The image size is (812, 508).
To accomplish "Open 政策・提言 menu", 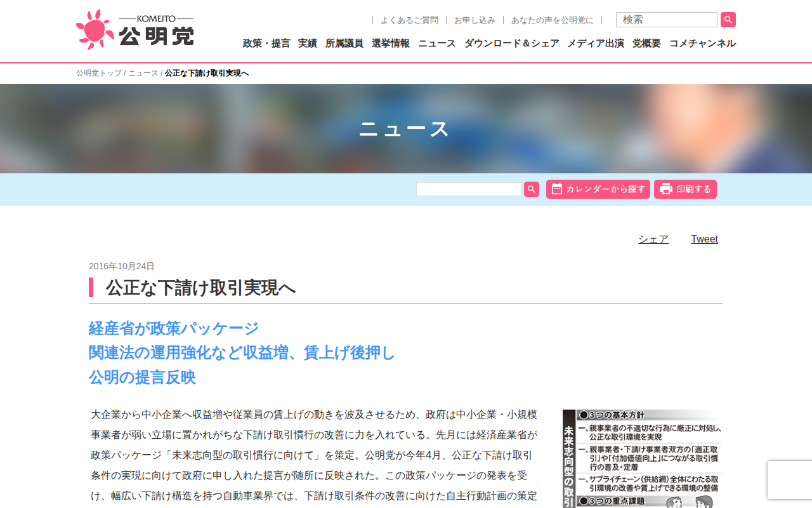I will tap(266, 43).
